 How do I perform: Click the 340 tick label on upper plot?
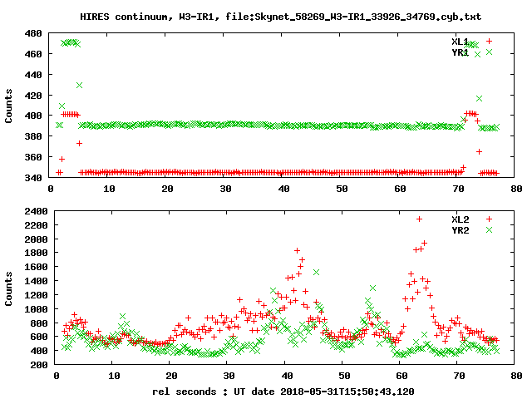click(33, 177)
